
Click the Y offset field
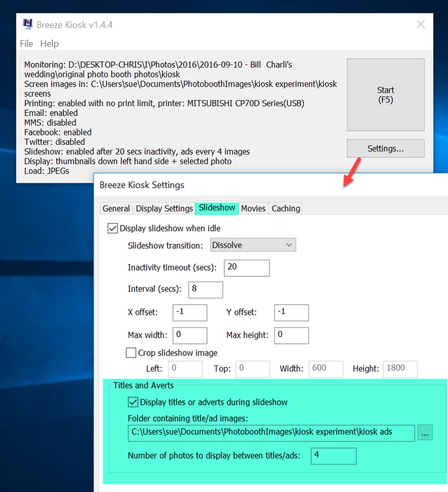click(x=292, y=313)
